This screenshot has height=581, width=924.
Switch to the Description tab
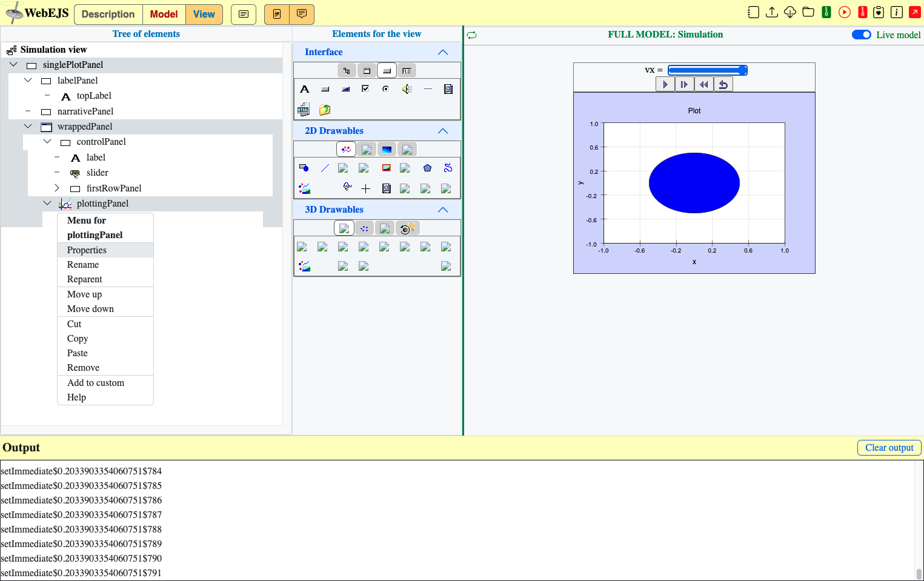pos(108,15)
